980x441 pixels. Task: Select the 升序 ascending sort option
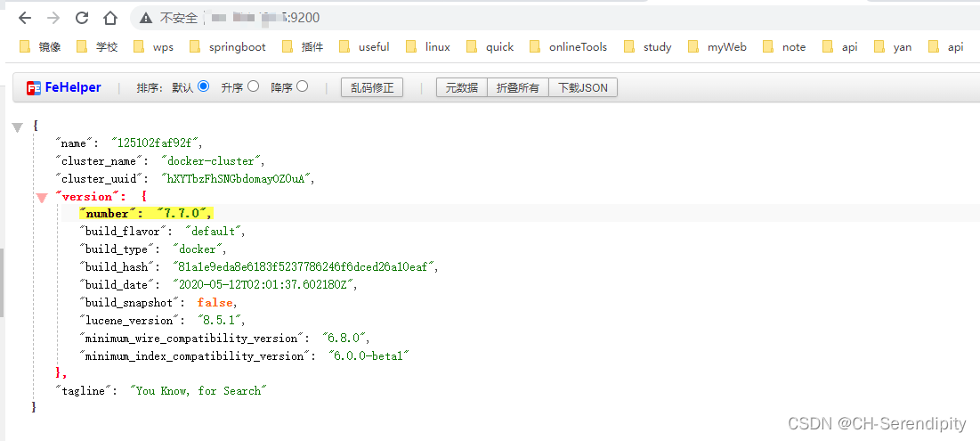(x=254, y=86)
